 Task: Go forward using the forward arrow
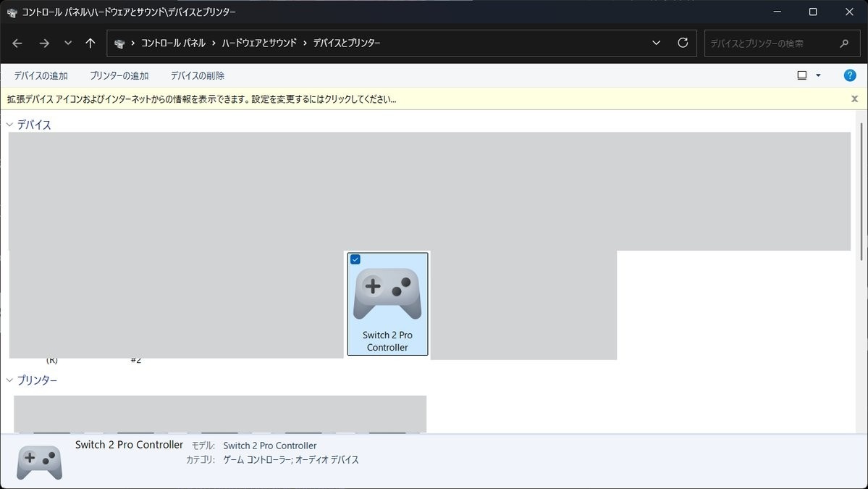44,43
